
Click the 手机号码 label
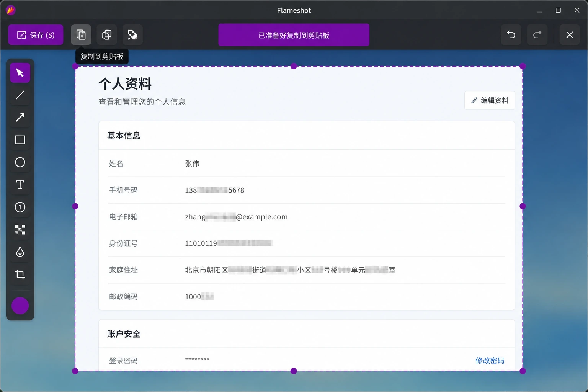pos(123,190)
